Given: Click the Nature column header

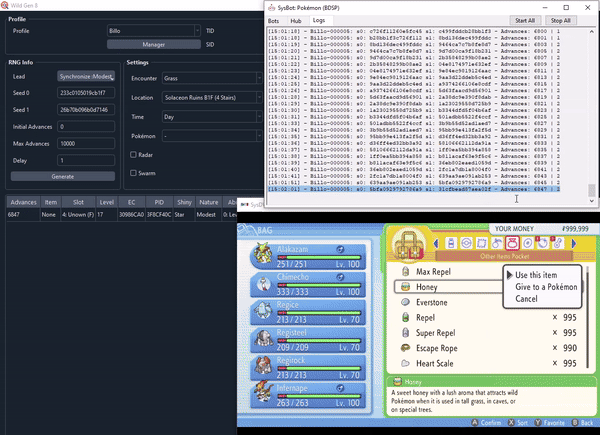Looking at the screenshot, I should tap(209, 202).
